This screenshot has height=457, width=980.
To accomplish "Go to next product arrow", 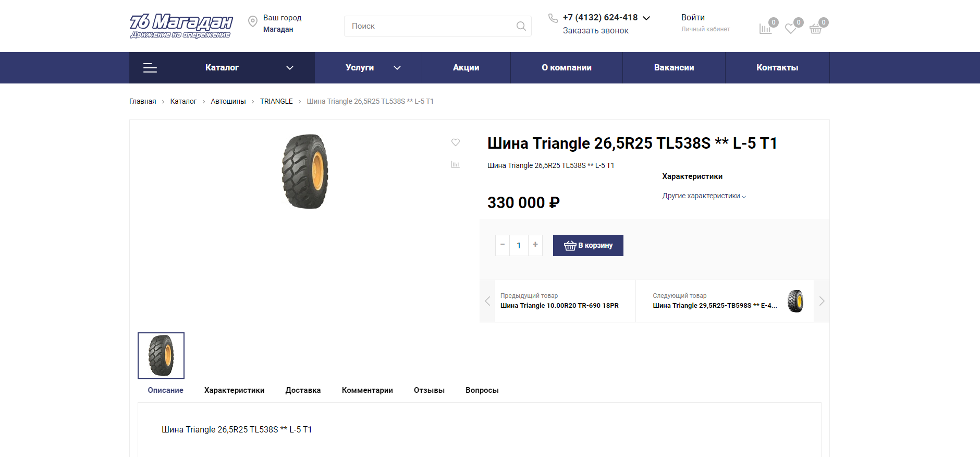I will 822,301.
